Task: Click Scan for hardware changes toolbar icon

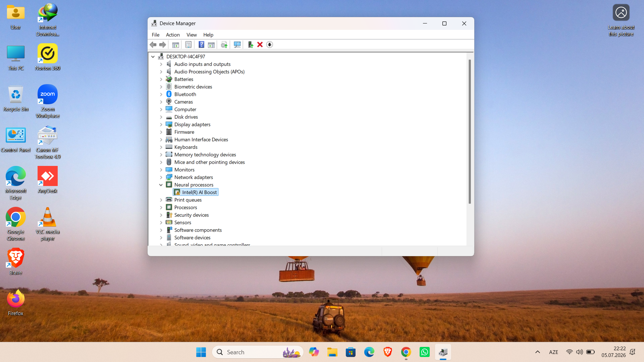Action: (x=237, y=45)
